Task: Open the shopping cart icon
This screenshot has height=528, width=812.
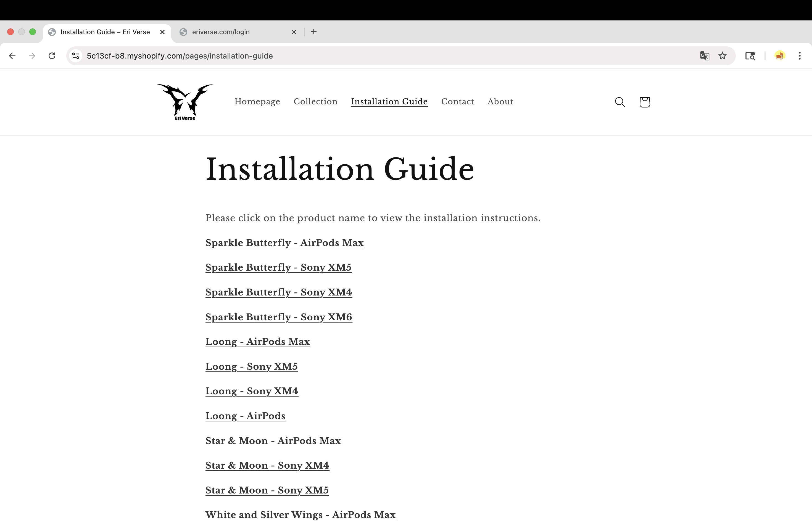Action: [644, 102]
